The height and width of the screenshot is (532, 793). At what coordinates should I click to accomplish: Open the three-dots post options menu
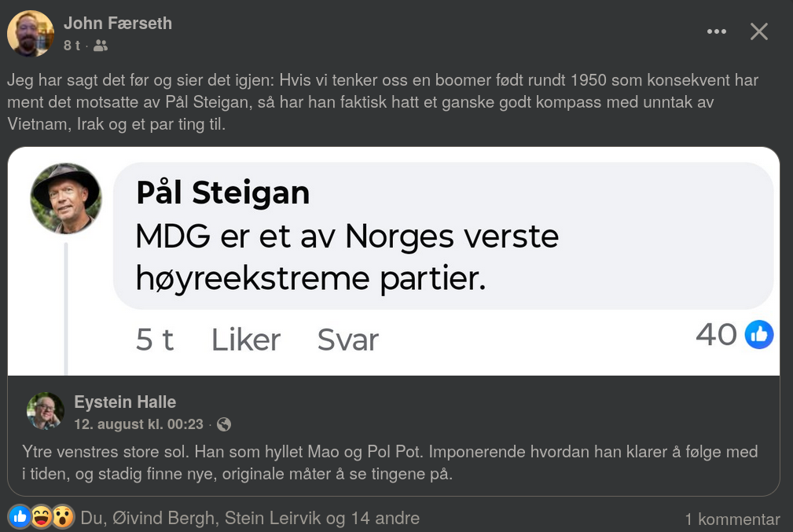(716, 31)
